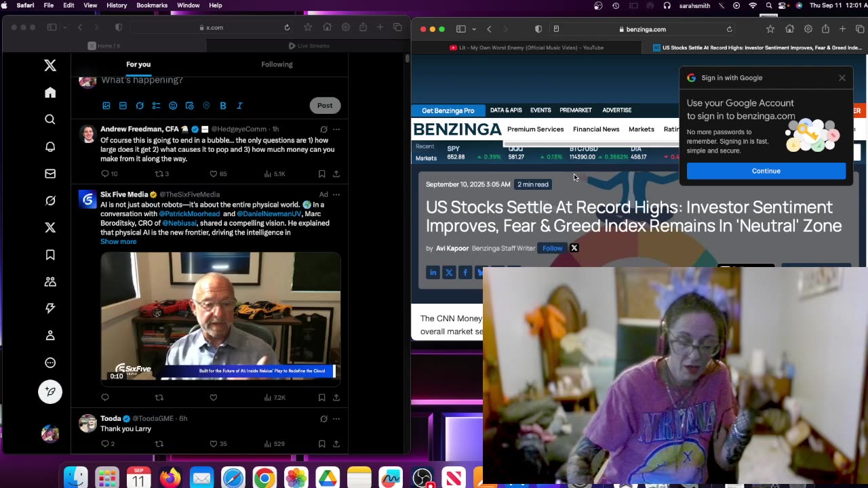Open Messages envelope in X sidebar
This screenshot has height=488, width=868.
[50, 174]
